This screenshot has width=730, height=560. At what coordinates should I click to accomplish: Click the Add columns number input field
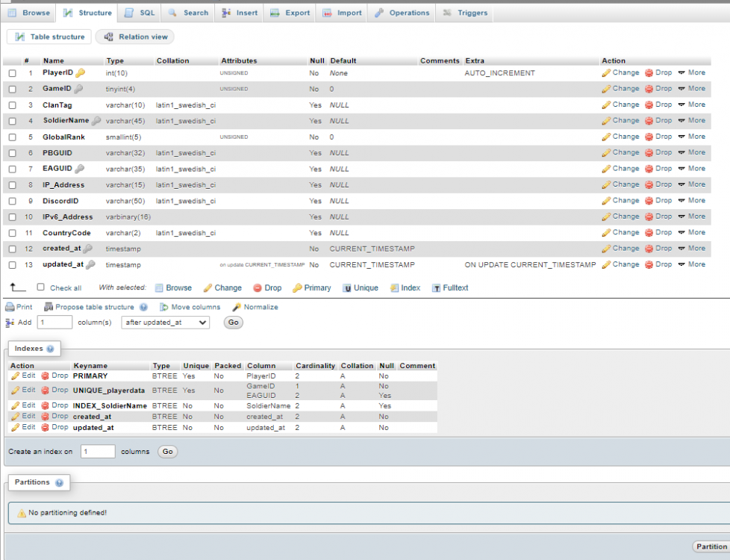tap(54, 323)
